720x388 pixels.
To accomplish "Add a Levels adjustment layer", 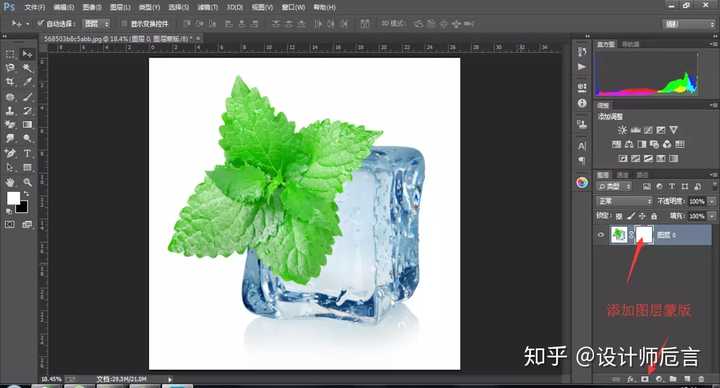I will click(x=636, y=130).
